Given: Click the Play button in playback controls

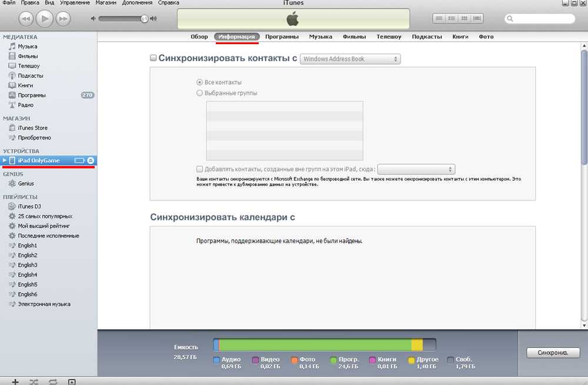Looking at the screenshot, I should 44,19.
